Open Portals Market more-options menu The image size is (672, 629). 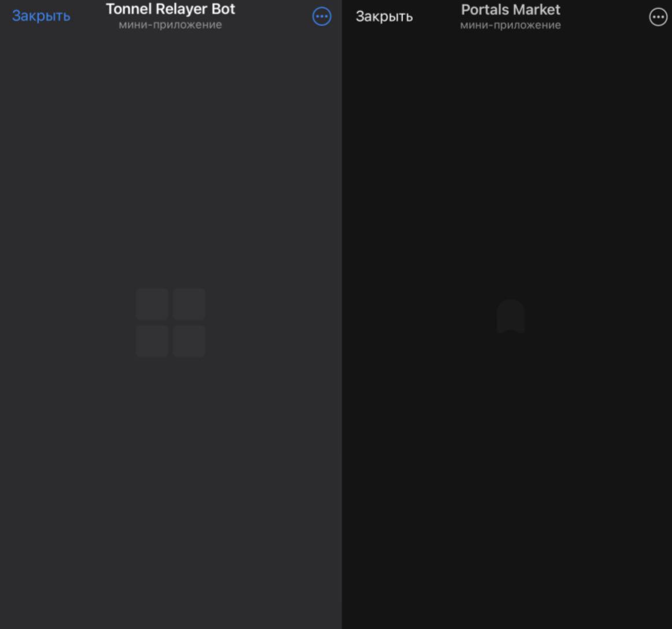(658, 17)
